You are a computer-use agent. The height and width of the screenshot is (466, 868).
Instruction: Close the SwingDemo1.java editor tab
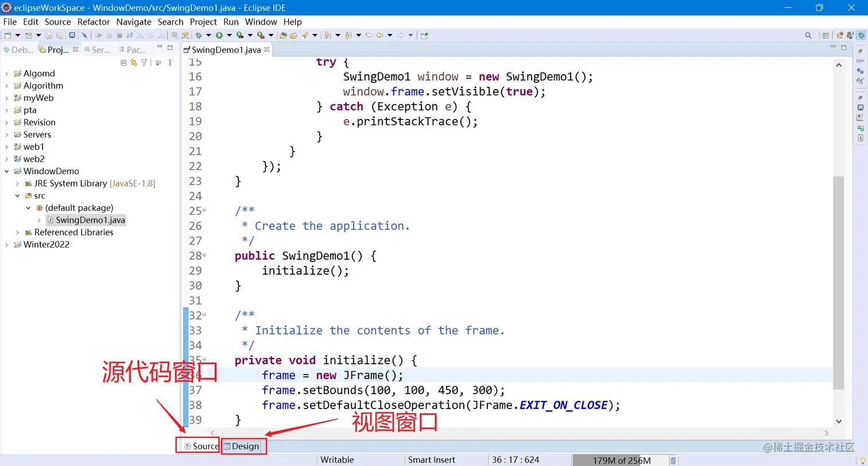267,49
